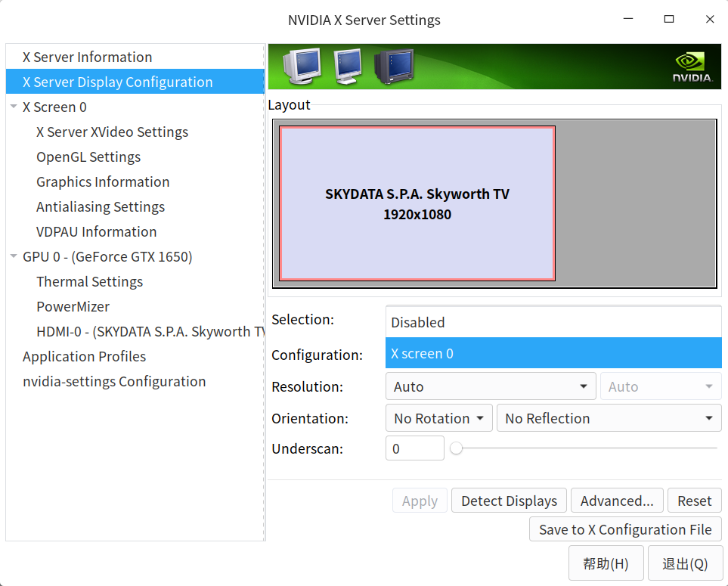Select OpenGL Settings in the sidebar
This screenshot has width=728, height=586.
[88, 157]
